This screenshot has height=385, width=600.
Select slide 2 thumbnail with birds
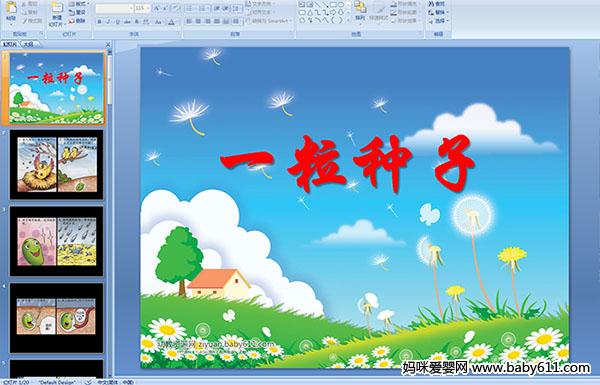[x=56, y=165]
